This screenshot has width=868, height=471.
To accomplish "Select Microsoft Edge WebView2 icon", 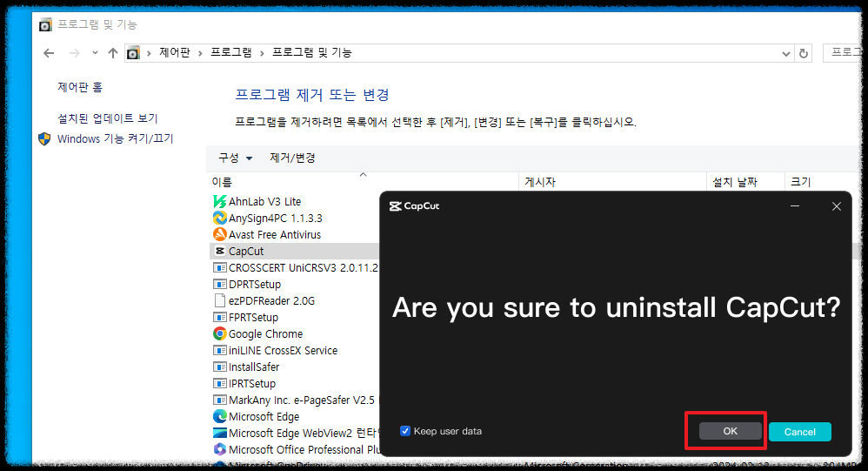I will point(220,433).
